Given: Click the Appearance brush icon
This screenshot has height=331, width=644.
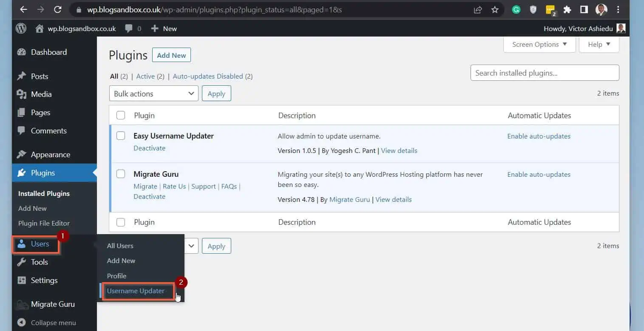Looking at the screenshot, I should pyautogui.click(x=21, y=155).
